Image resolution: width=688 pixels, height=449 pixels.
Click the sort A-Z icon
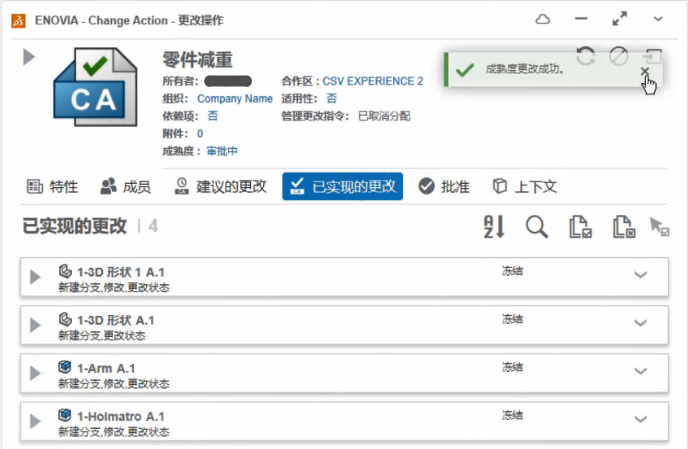(x=494, y=227)
